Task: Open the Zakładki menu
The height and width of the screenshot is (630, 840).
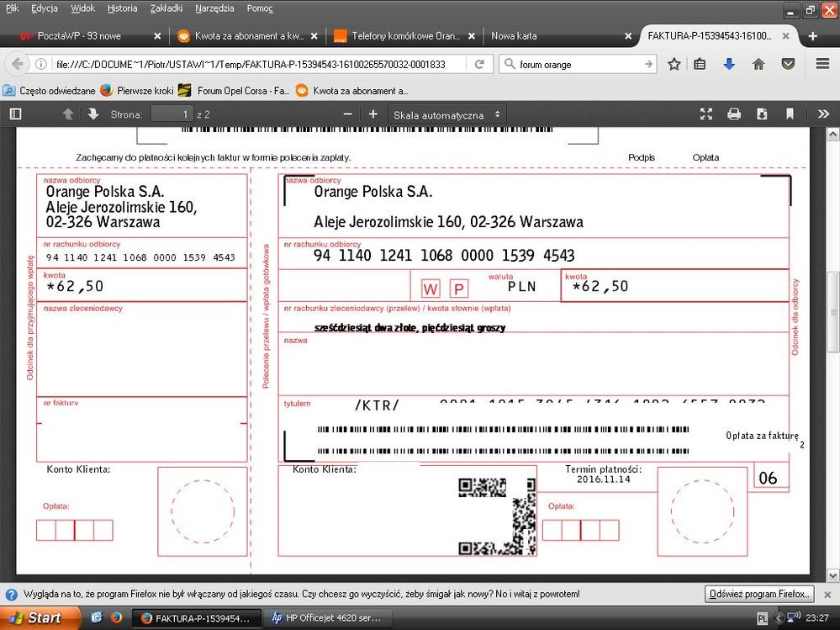Action: (x=166, y=8)
